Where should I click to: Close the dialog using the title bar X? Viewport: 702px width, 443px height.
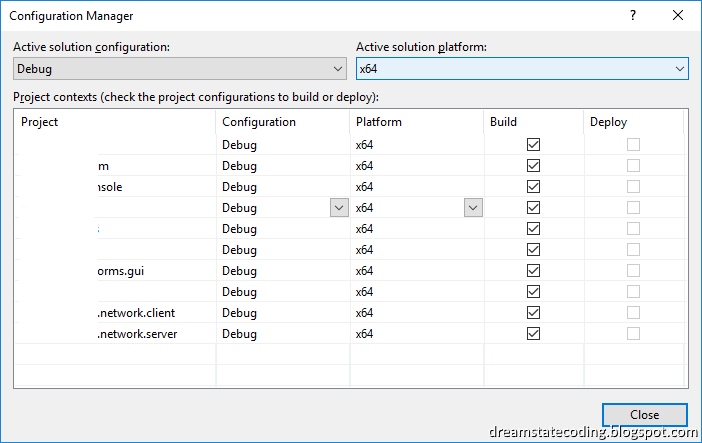678,16
